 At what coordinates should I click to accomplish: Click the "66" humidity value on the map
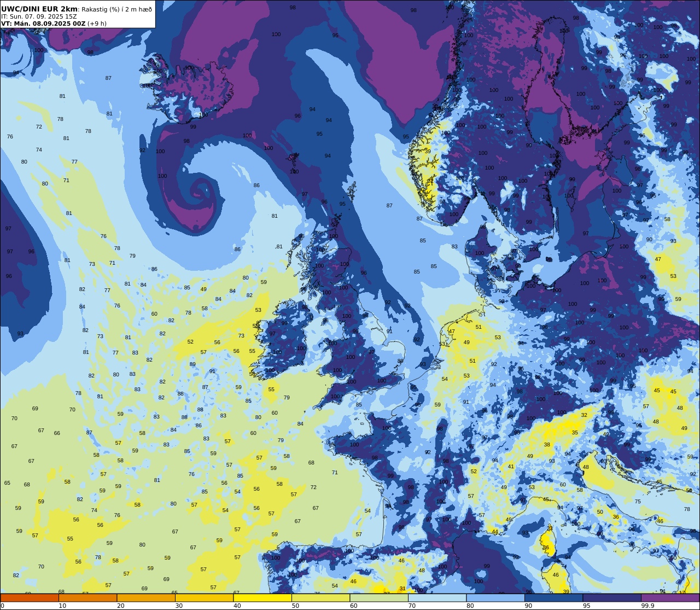click(57, 433)
